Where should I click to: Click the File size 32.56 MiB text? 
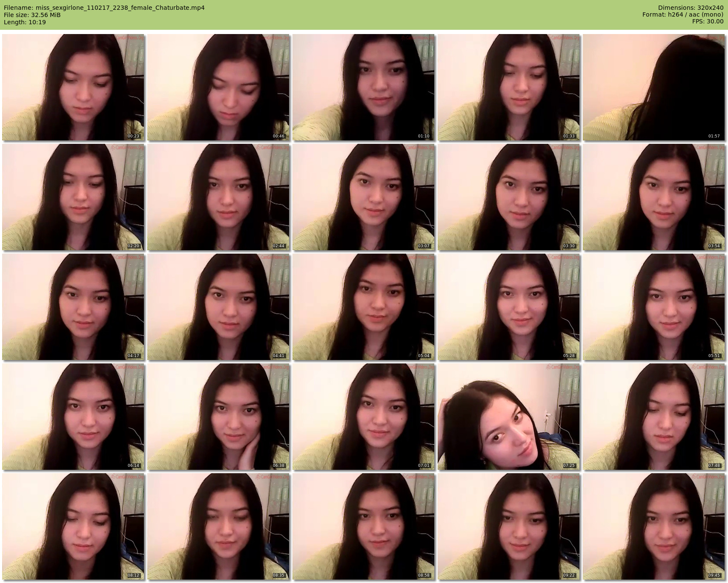(x=32, y=15)
